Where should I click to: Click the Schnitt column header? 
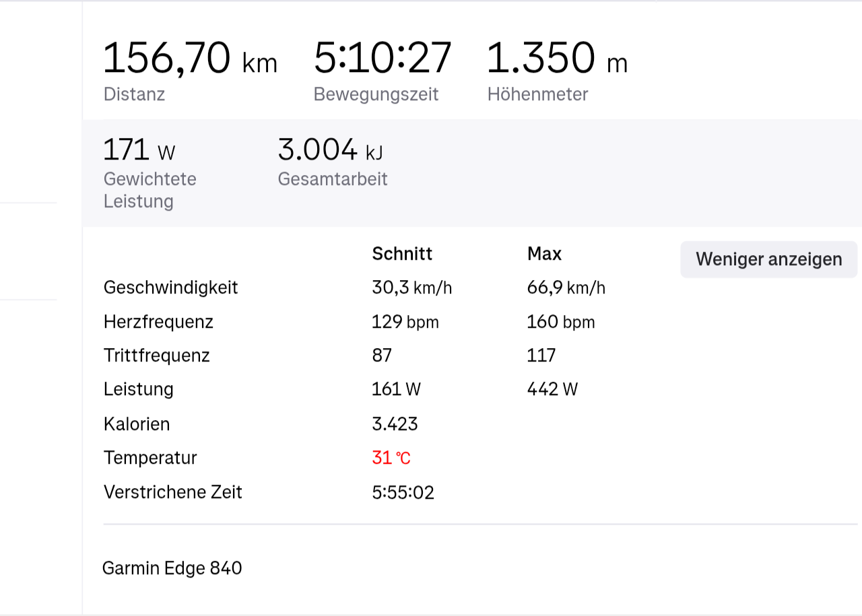pos(402,254)
